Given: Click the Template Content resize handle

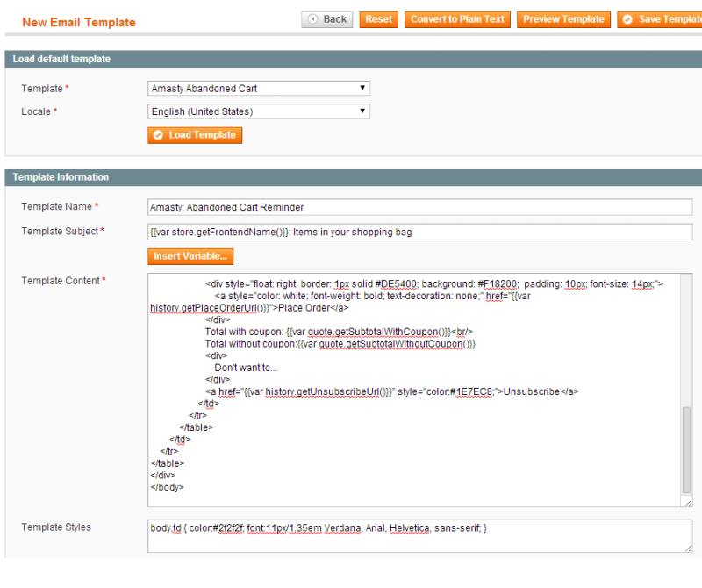Looking at the screenshot, I should [687, 503].
